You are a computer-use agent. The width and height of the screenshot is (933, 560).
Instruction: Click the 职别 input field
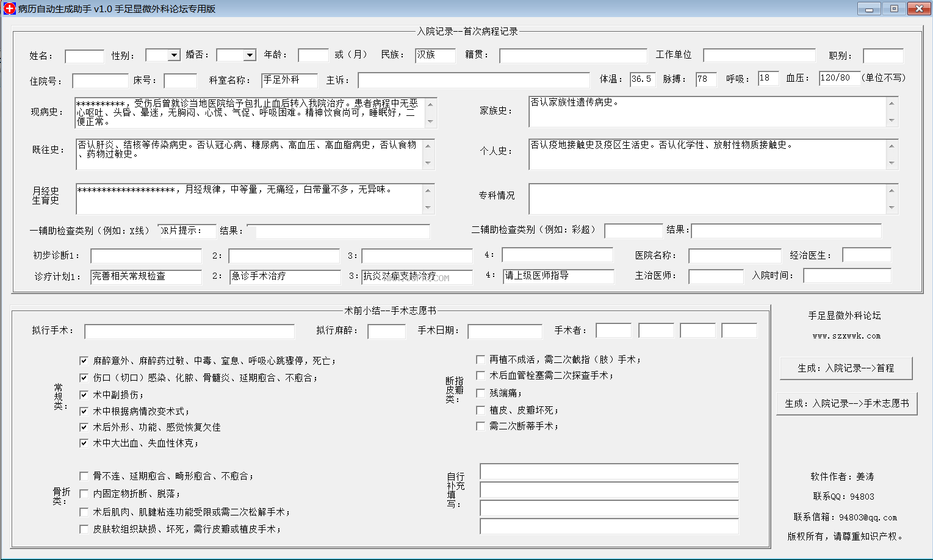pos(883,56)
